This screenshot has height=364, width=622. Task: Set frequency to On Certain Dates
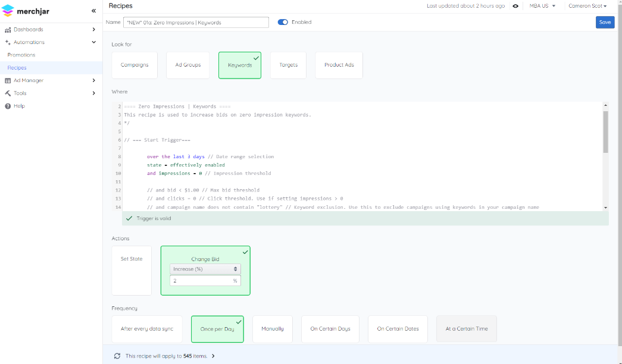click(398, 329)
